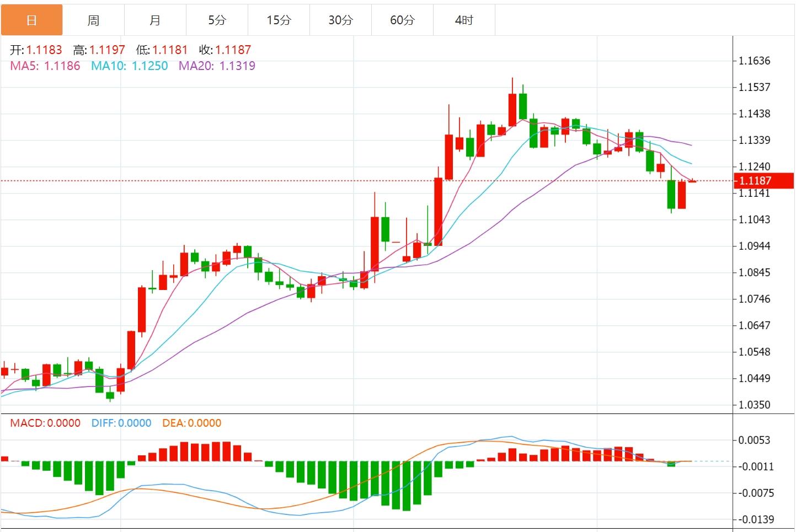Open the 4时 timeframe tab
Screen dimensions: 796x532
464,20
